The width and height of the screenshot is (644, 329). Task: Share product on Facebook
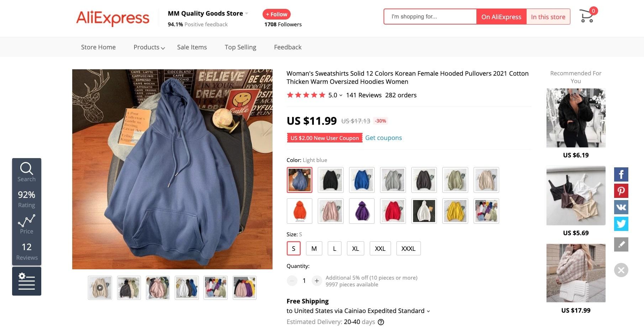[621, 174]
